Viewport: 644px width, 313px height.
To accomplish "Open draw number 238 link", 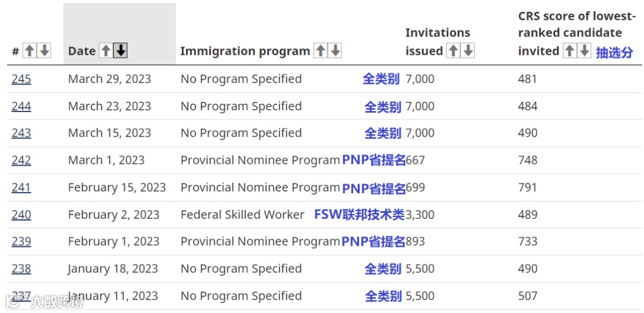I will coord(21,269).
